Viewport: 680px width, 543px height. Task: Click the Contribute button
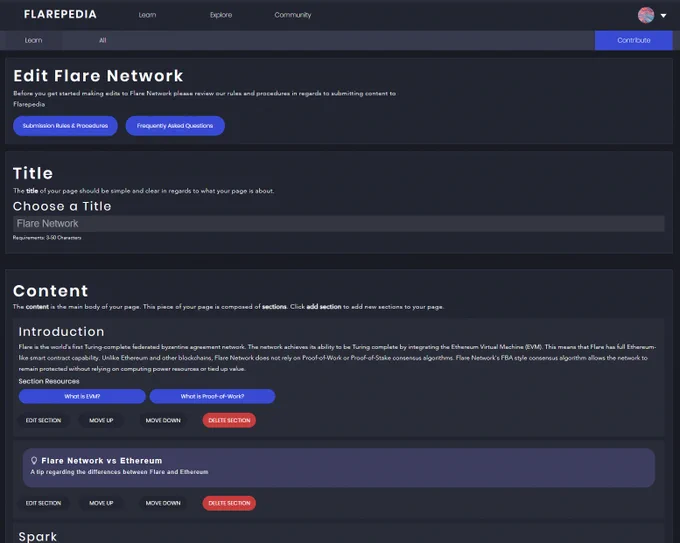pyautogui.click(x=634, y=40)
